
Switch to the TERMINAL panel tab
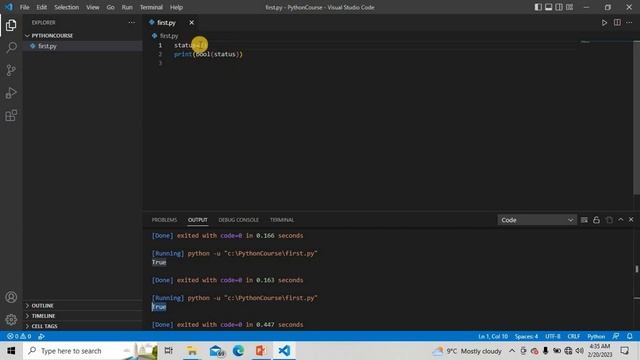[x=282, y=220]
